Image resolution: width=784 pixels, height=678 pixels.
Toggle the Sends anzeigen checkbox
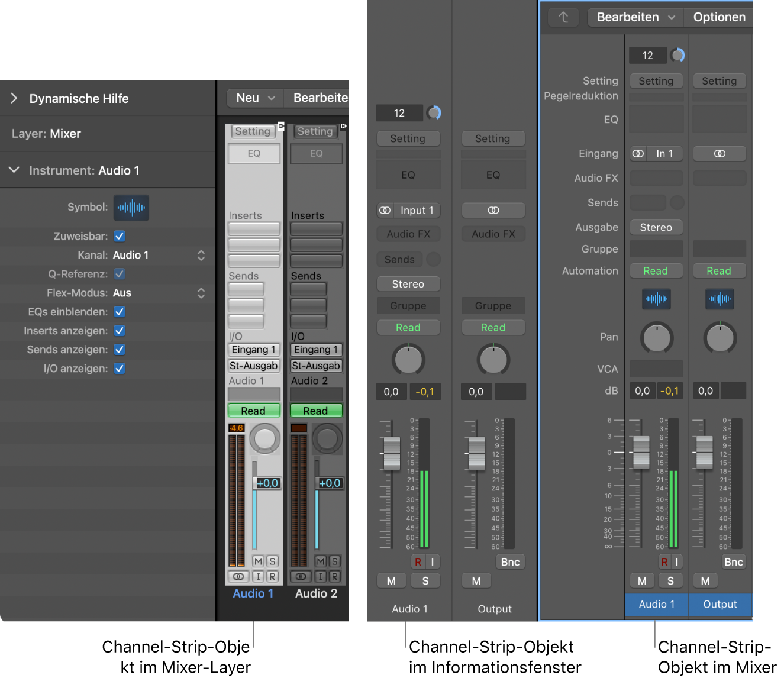pos(119,350)
